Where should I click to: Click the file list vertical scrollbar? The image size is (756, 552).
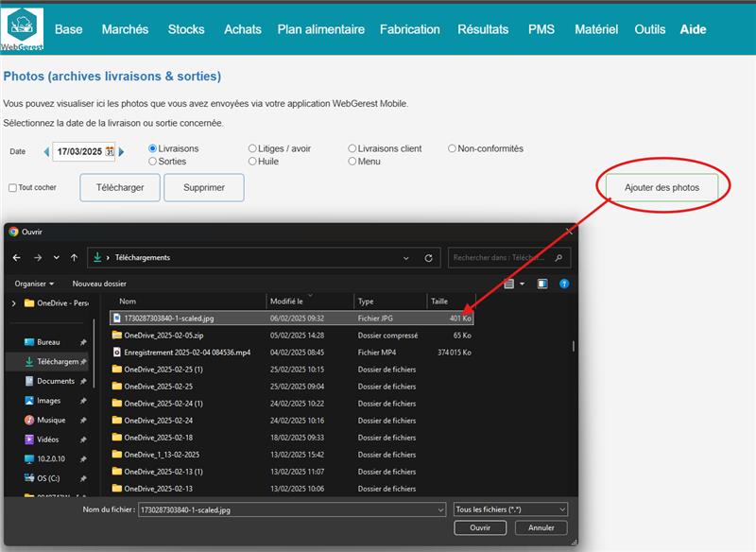(x=574, y=346)
